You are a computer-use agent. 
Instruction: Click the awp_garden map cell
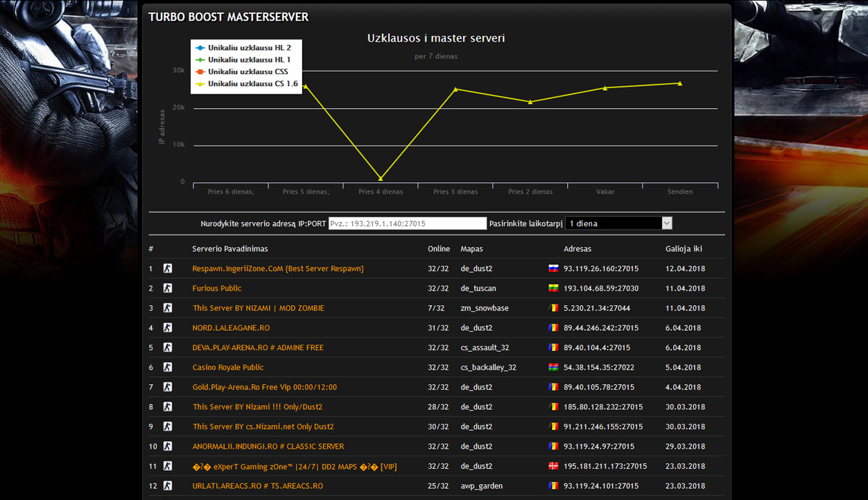pyautogui.click(x=481, y=485)
